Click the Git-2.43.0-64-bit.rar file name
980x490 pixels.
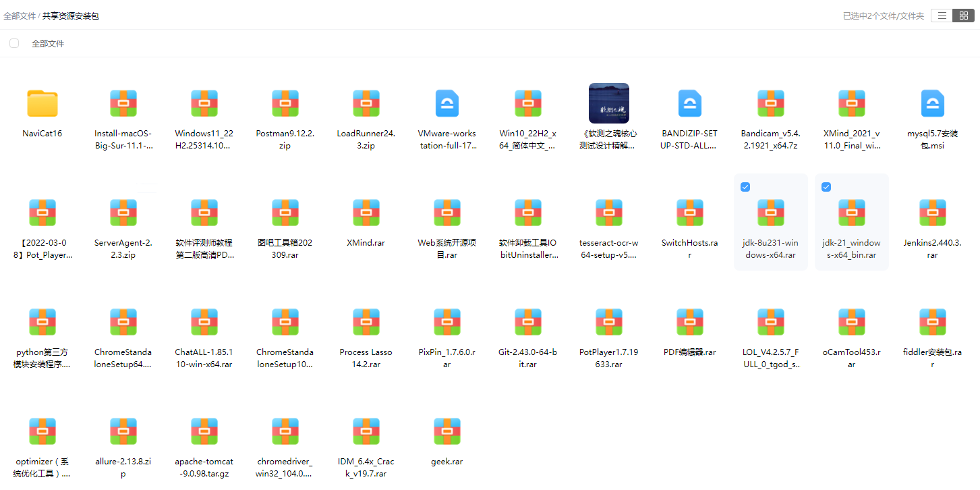point(527,358)
